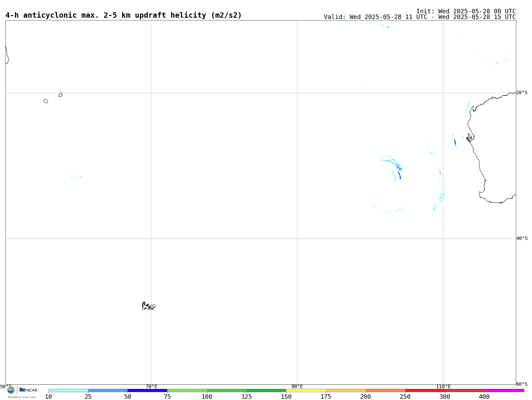Click the dark blue 50-75 color swatch
This screenshot has width=532, height=400.
(148, 391)
